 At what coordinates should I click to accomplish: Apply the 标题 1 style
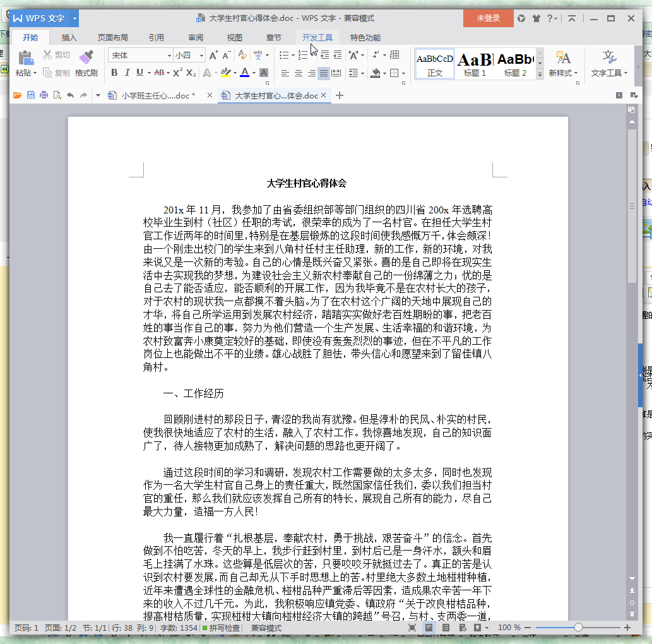pos(475,64)
